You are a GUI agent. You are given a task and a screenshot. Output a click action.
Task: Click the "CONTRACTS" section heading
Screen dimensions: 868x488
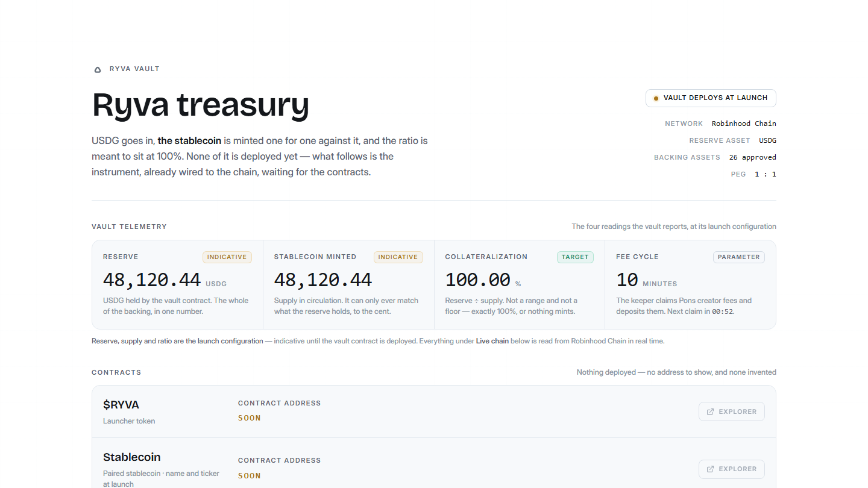(x=116, y=372)
